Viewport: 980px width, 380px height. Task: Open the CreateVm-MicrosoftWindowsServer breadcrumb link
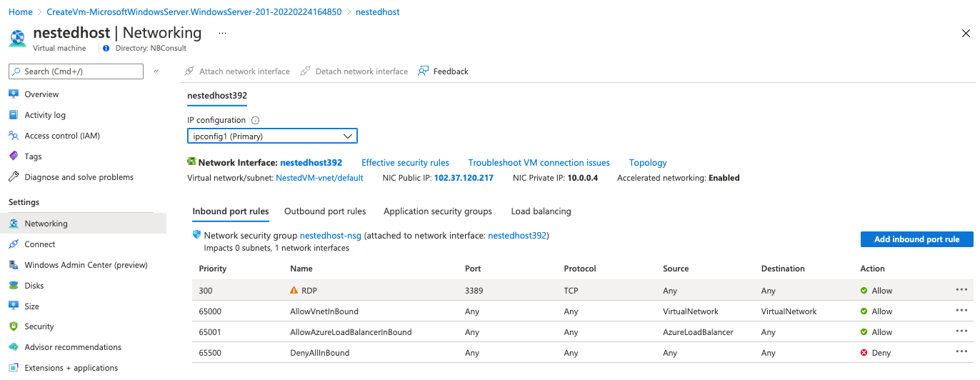(x=194, y=12)
